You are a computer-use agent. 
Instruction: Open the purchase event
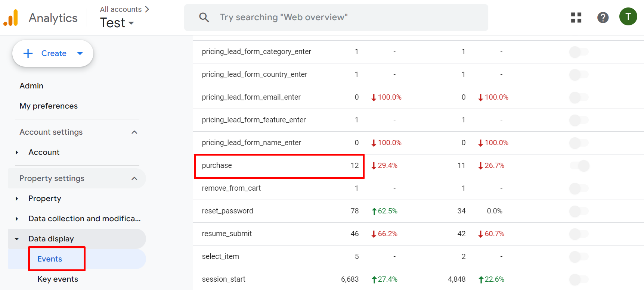coord(217,165)
